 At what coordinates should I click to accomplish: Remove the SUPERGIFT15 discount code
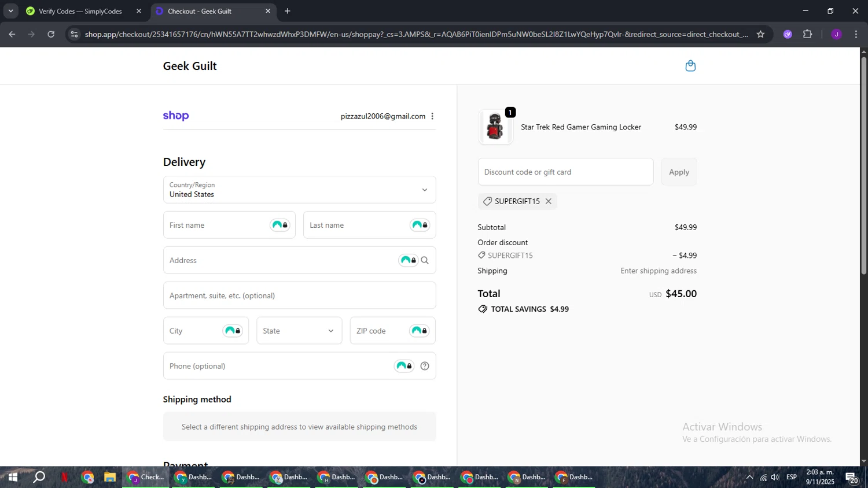tap(549, 201)
